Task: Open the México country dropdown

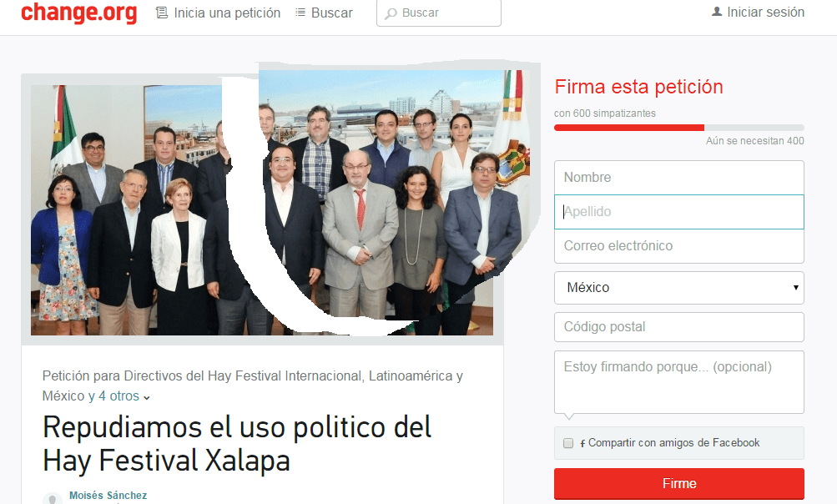Action: click(679, 288)
